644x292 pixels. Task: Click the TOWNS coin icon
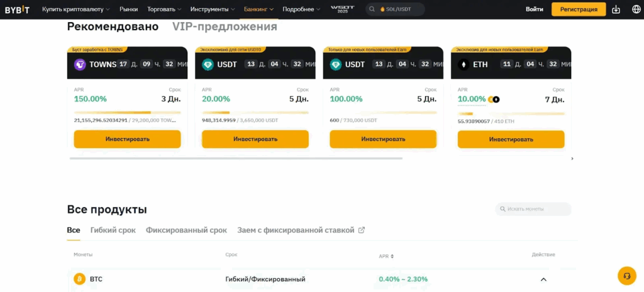tap(80, 64)
